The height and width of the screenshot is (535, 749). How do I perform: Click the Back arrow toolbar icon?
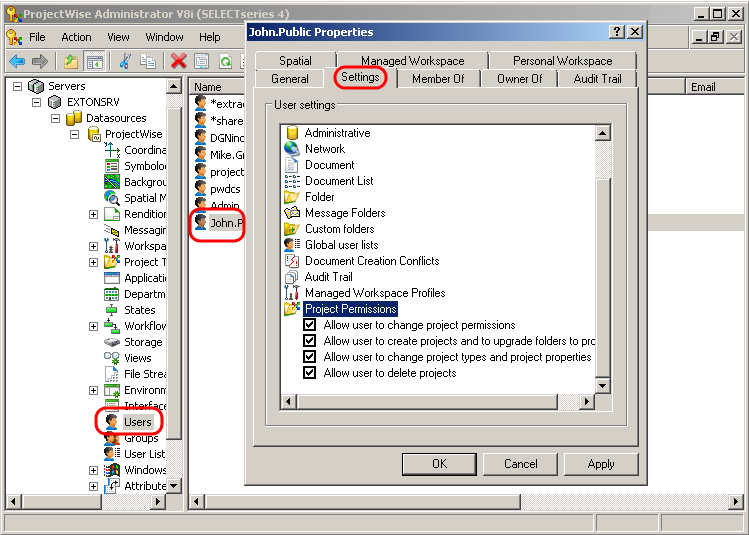(17, 61)
